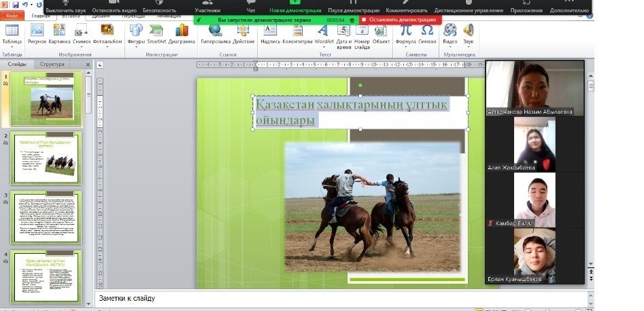Open the Картинка clip art icon
Viewport: 644px width, 311px height.
pos(59,30)
